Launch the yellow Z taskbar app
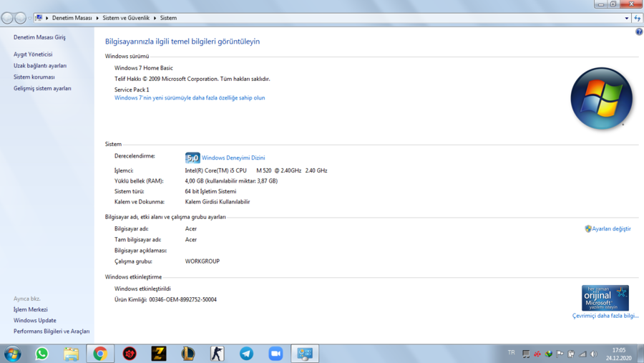 159,354
